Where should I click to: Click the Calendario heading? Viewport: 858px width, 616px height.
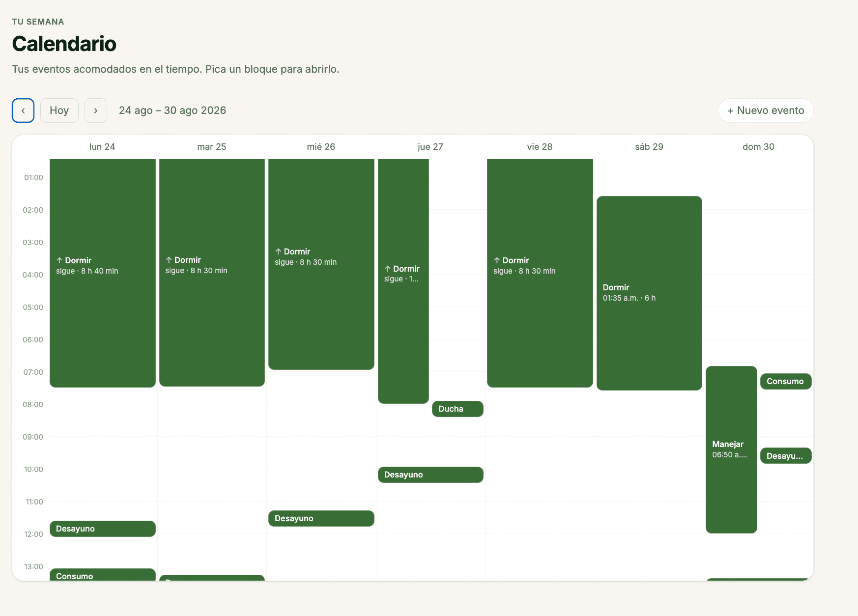coord(64,44)
